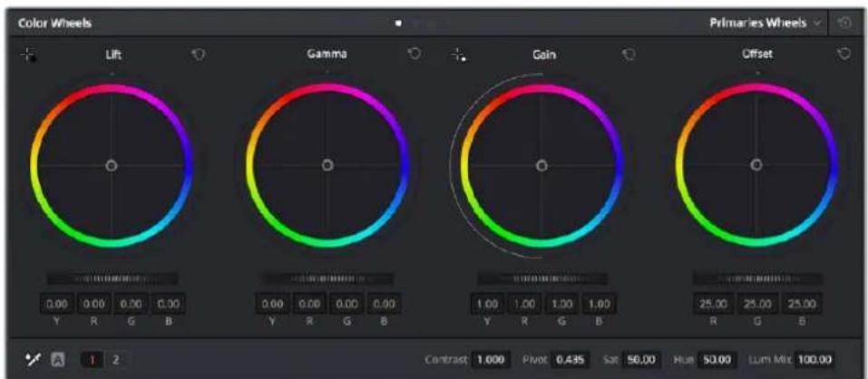The width and height of the screenshot is (868, 379).
Task: Click the Gain Y value field
Action: [487, 304]
